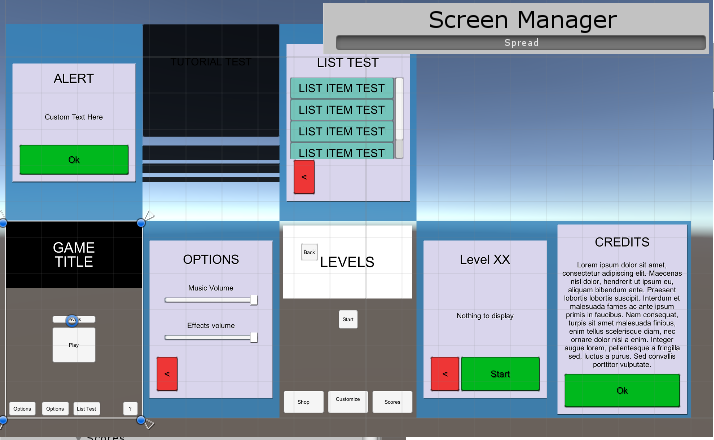714x440 pixels.
Task: Click the blue pivot circle on Game Title screen
Action: [72, 320]
